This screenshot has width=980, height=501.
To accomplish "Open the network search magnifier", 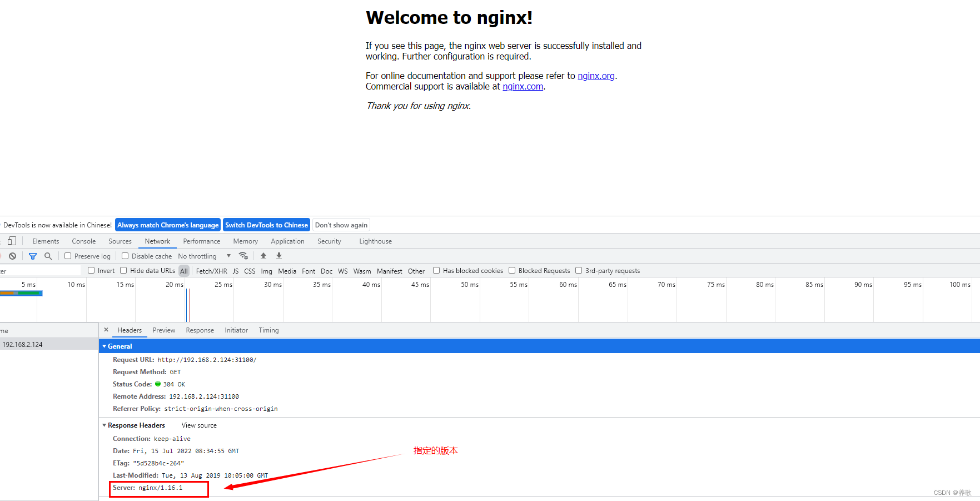I will (x=48, y=256).
